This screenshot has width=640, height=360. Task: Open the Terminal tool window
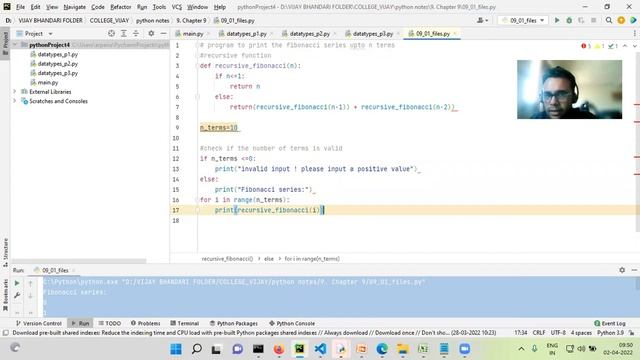(184, 323)
